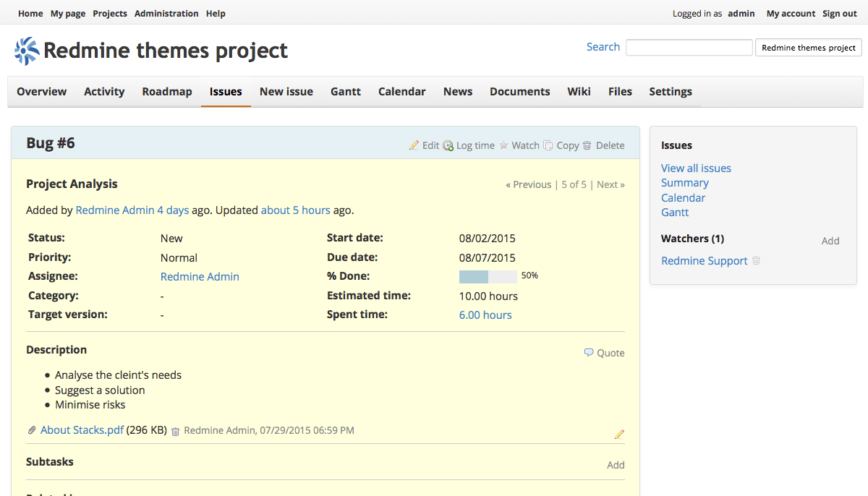Open Administration in top menu
The height and width of the screenshot is (496, 868).
pos(166,14)
